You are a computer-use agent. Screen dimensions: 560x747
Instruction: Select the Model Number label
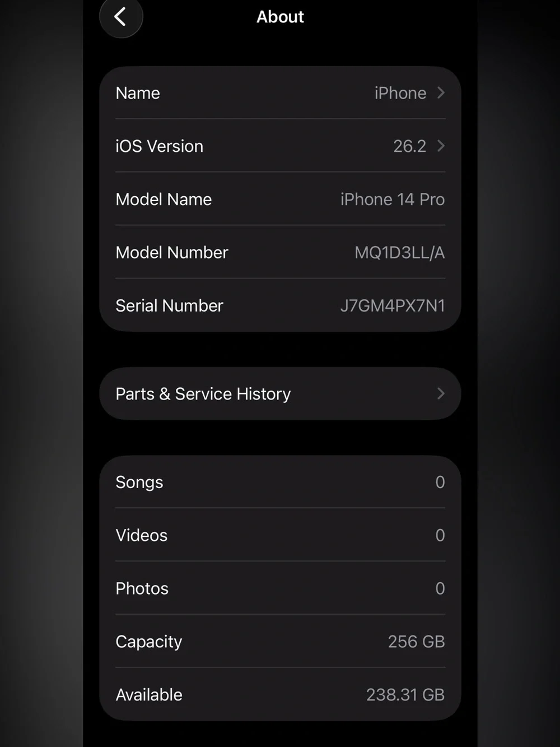click(172, 253)
